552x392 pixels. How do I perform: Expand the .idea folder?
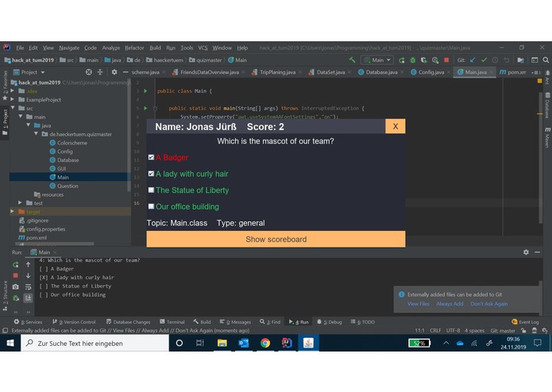point(13,90)
